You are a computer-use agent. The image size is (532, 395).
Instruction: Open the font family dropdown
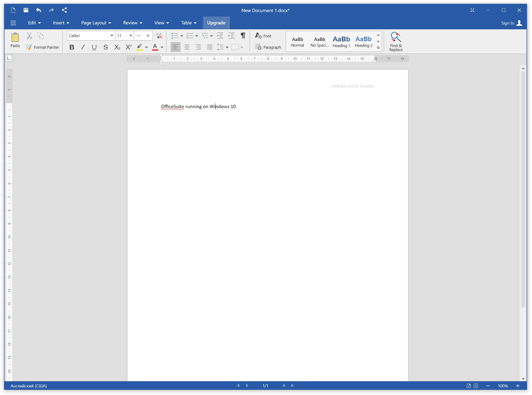click(x=111, y=35)
